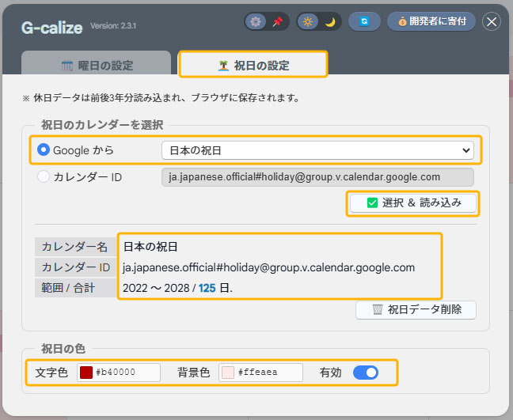The image size is (513, 420).
Task: Click the calendar ID input field
Action: tap(317, 177)
